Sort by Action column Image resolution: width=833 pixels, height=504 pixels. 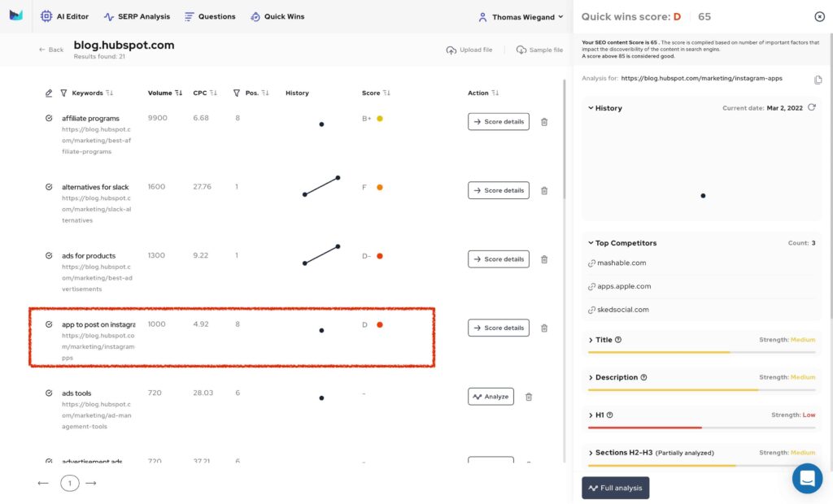click(495, 93)
